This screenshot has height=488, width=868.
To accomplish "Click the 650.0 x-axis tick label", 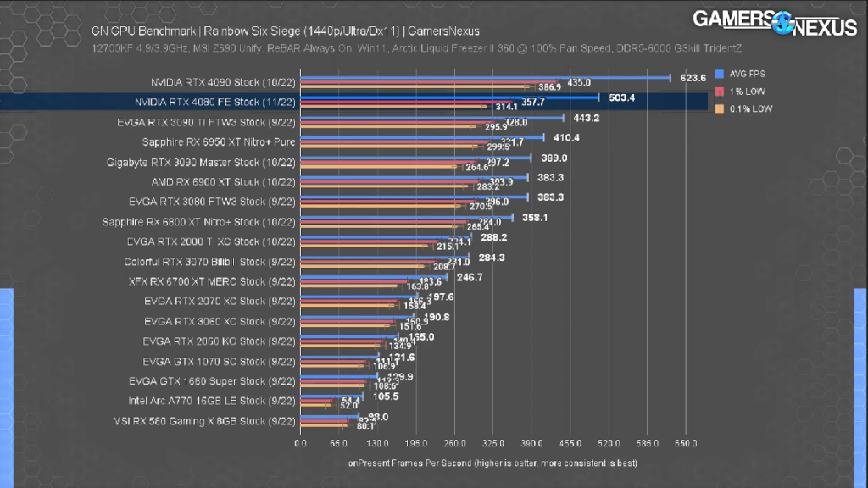I will 686,444.
